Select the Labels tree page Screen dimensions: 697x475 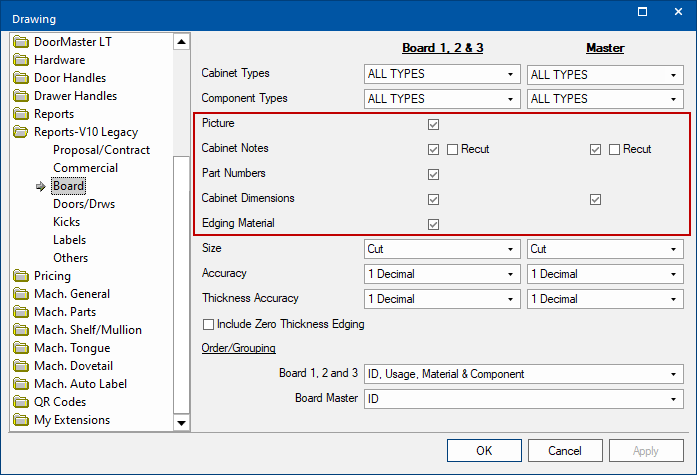69,240
